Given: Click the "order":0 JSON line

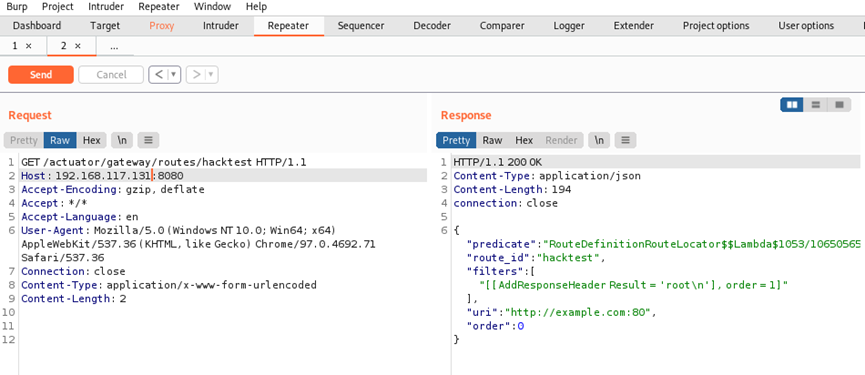Looking at the screenshot, I should click(495, 326).
